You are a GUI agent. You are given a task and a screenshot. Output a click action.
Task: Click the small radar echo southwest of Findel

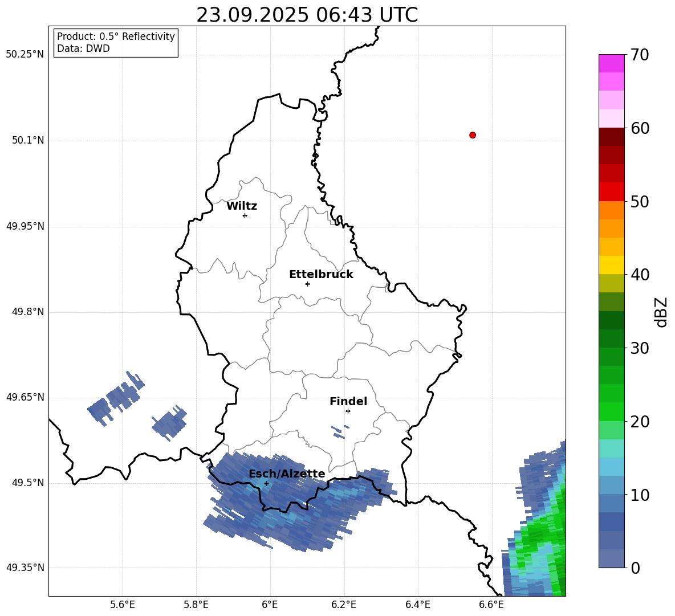(340, 432)
